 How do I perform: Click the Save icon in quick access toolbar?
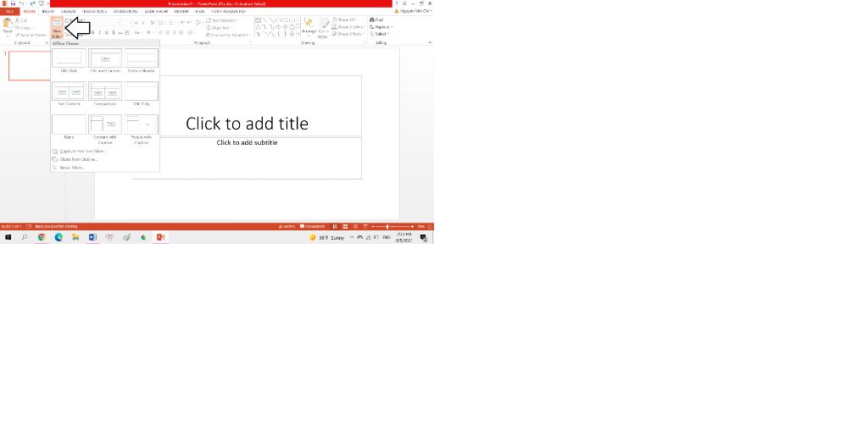[13, 3]
